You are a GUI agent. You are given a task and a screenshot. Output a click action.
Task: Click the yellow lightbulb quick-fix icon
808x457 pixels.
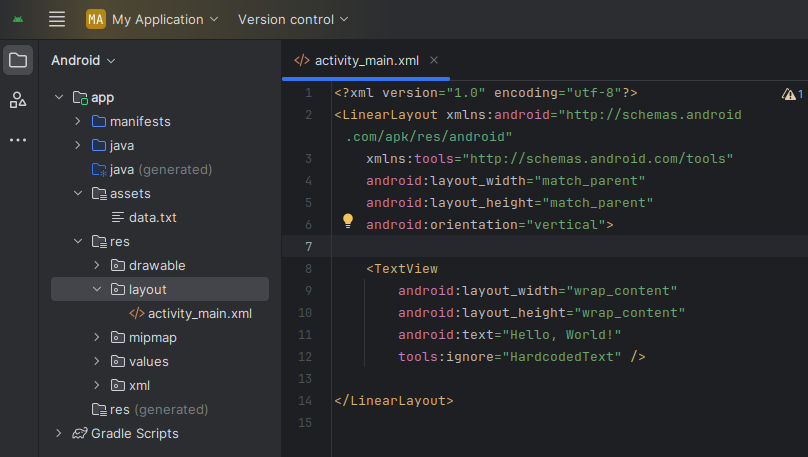point(348,221)
